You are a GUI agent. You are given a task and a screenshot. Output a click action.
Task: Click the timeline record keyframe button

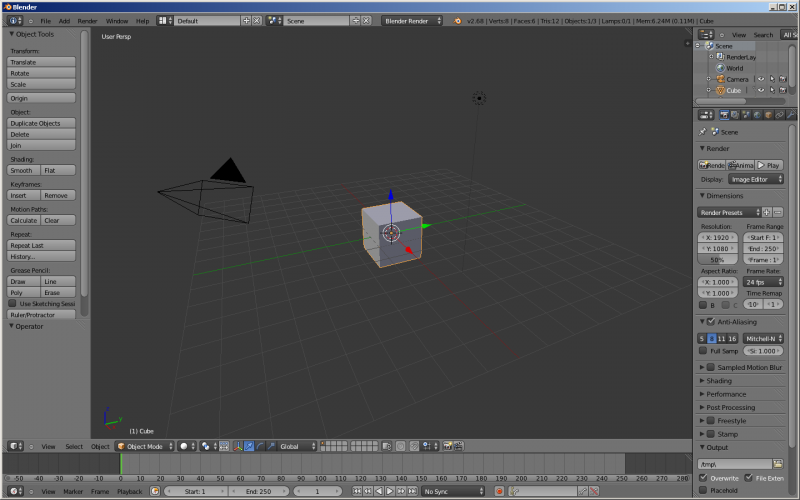(x=499, y=491)
